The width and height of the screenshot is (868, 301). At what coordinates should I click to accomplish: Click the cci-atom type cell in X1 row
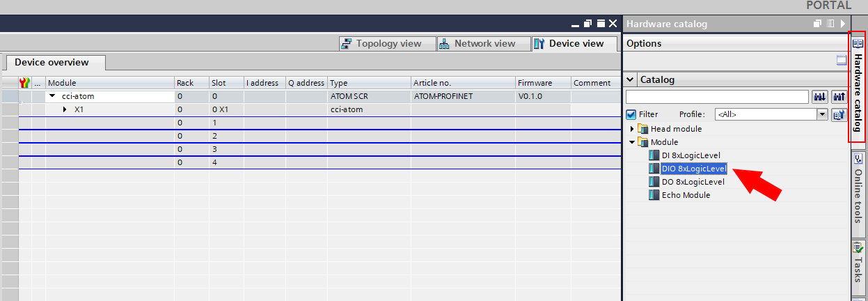click(369, 109)
